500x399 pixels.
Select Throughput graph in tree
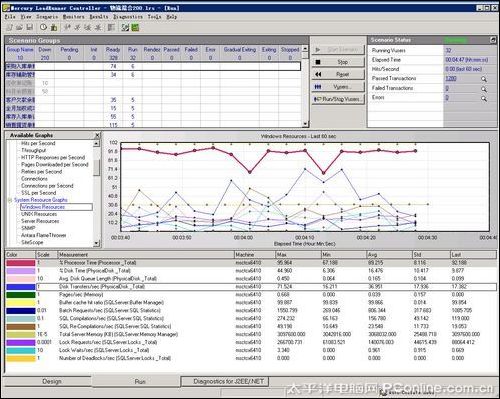[33, 150]
